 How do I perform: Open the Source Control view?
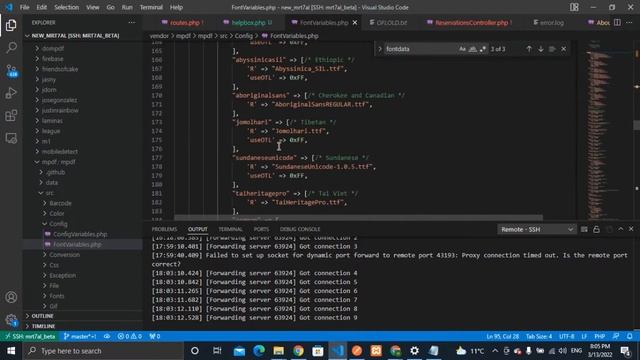click(11, 71)
